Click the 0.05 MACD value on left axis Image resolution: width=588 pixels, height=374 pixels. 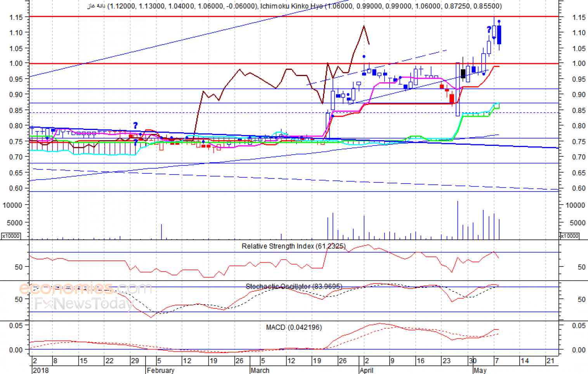(16, 325)
